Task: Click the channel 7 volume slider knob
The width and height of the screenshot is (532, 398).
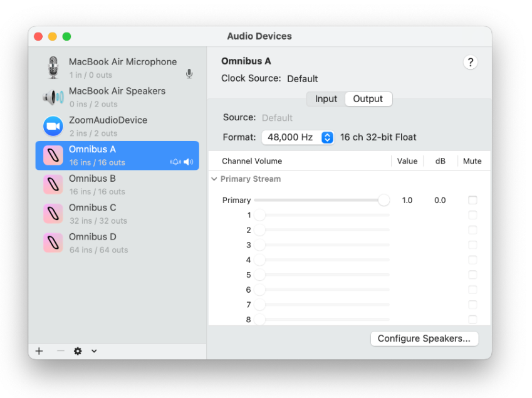Action: [259, 305]
